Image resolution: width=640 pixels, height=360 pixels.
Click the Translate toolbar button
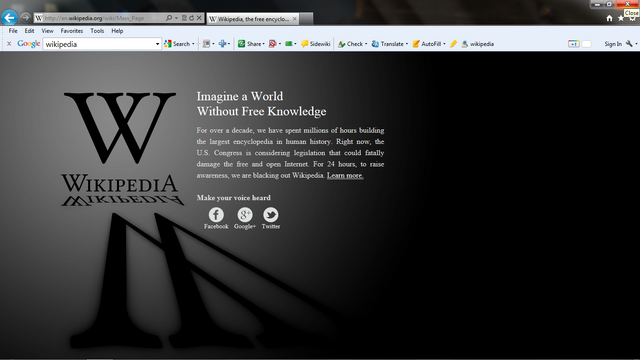[387, 44]
